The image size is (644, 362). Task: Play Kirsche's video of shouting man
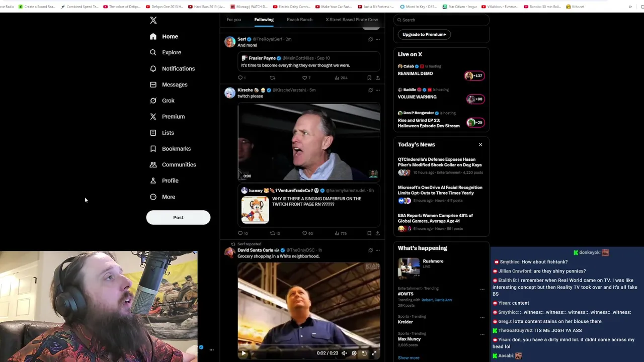tap(309, 142)
